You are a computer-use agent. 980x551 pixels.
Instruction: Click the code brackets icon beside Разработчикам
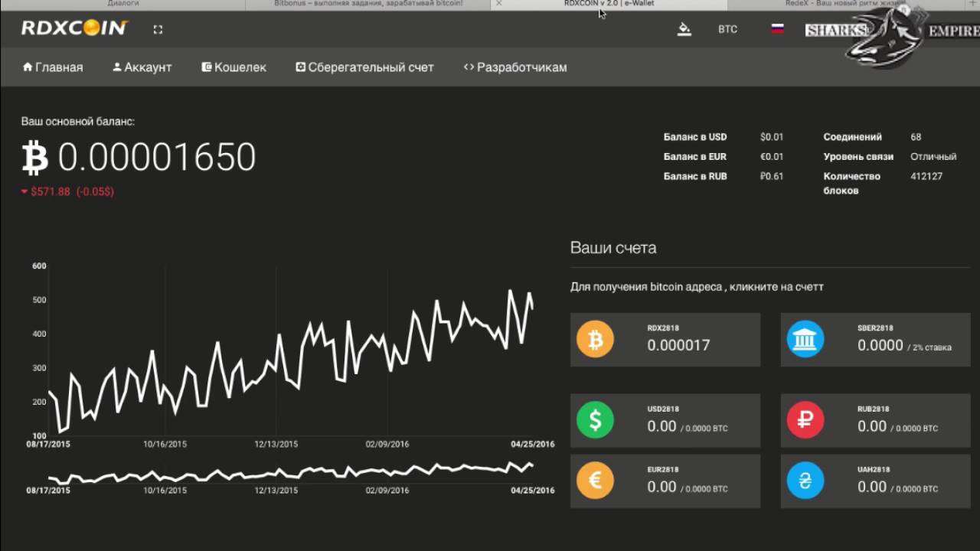(469, 67)
